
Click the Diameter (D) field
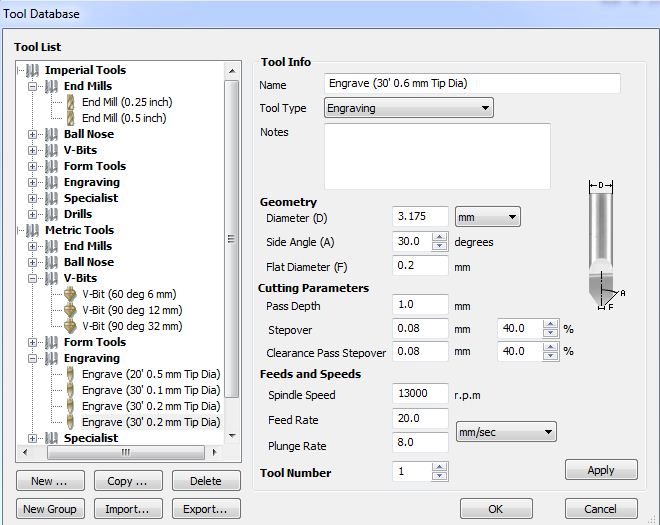click(420, 217)
